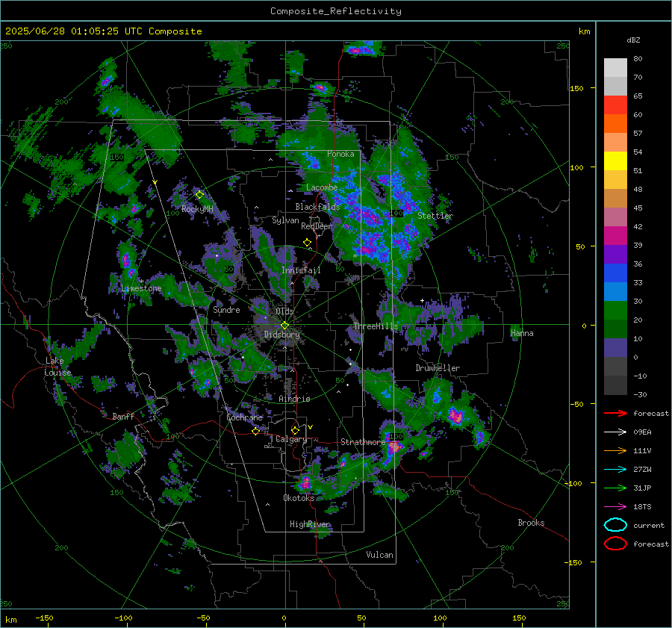Pick the green 20–30 dBZ swatch
The height and width of the screenshot is (628, 672).
pyautogui.click(x=615, y=311)
